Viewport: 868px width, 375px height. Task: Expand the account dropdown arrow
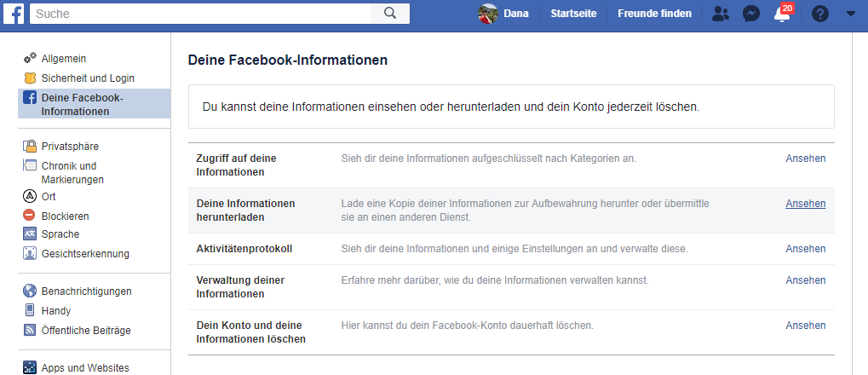coord(851,14)
